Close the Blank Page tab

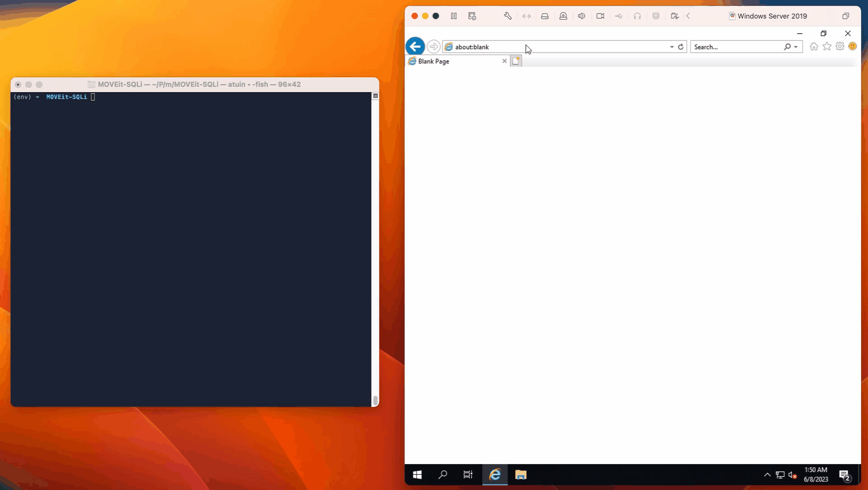coord(504,61)
